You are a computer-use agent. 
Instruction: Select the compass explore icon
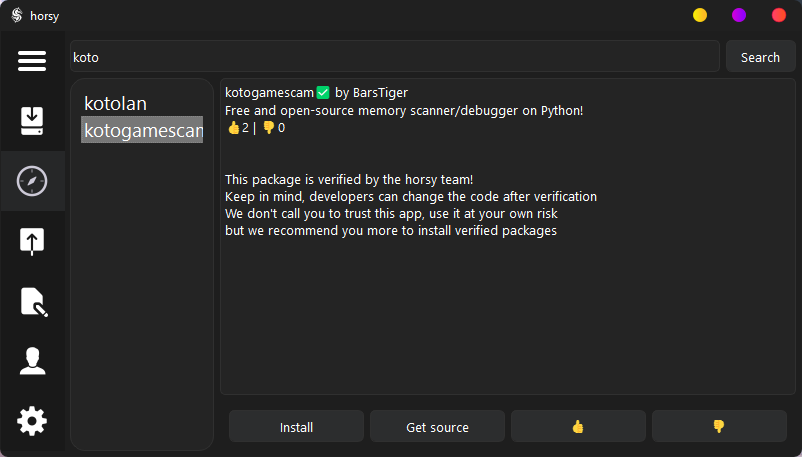[32, 181]
